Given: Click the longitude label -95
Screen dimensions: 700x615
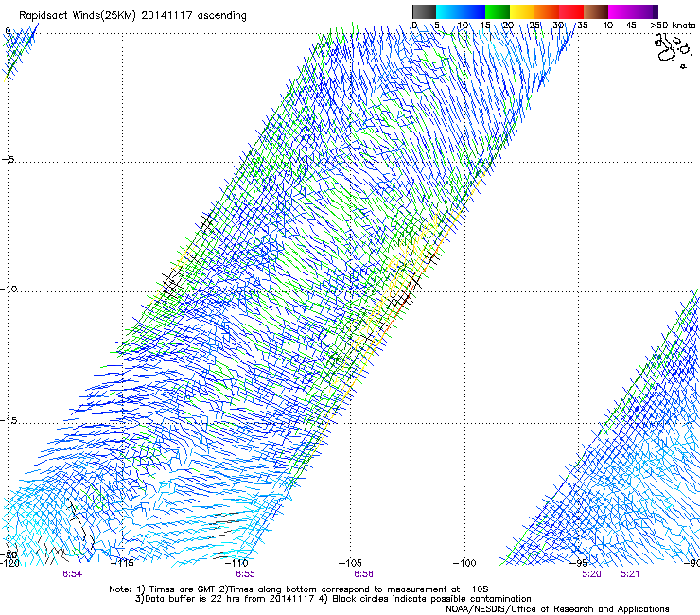Looking at the screenshot, I should 578,563.
